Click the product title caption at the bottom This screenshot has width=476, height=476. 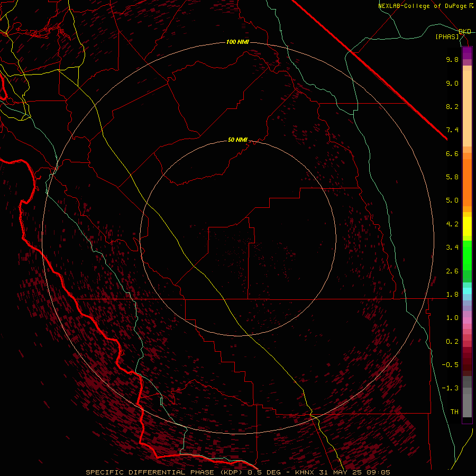pyautogui.click(x=237, y=472)
